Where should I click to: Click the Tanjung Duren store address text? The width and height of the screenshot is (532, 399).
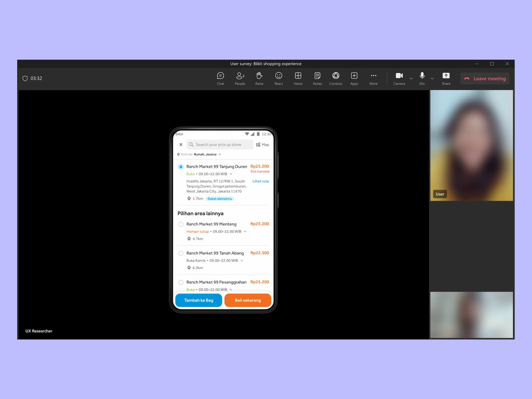(x=216, y=186)
